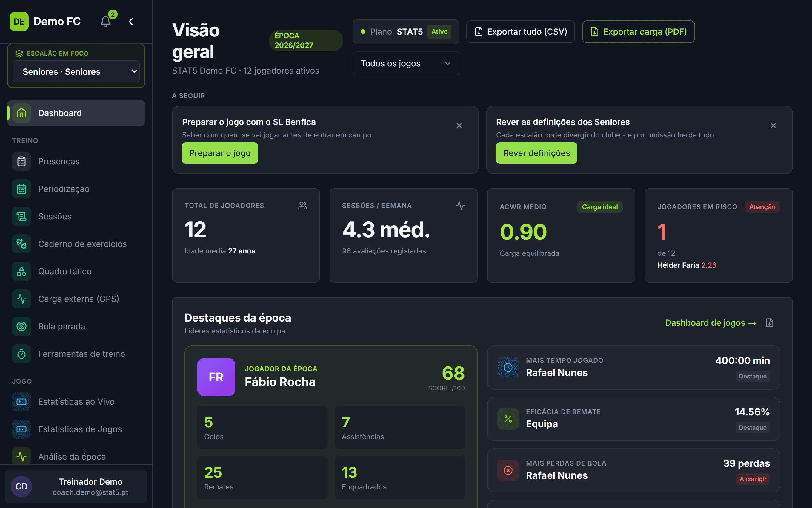The width and height of the screenshot is (812, 508).
Task: Click the 5 Golos stat tile
Action: (x=262, y=427)
